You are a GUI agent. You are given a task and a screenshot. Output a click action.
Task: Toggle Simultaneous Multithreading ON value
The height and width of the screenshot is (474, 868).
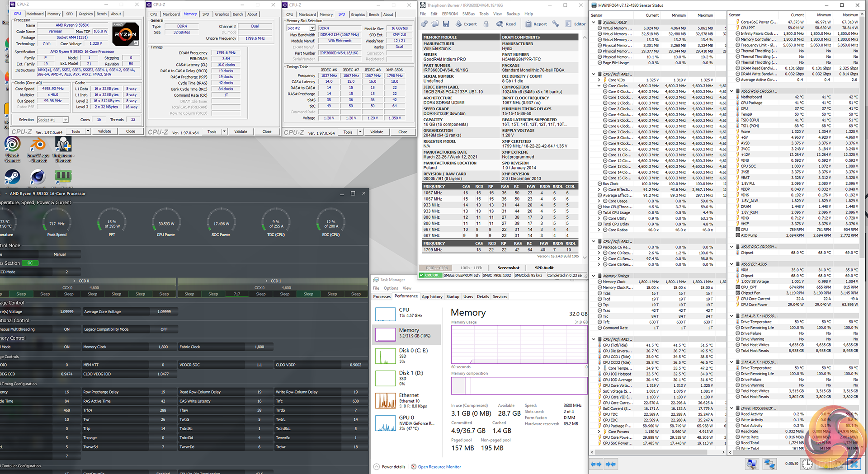coord(66,329)
